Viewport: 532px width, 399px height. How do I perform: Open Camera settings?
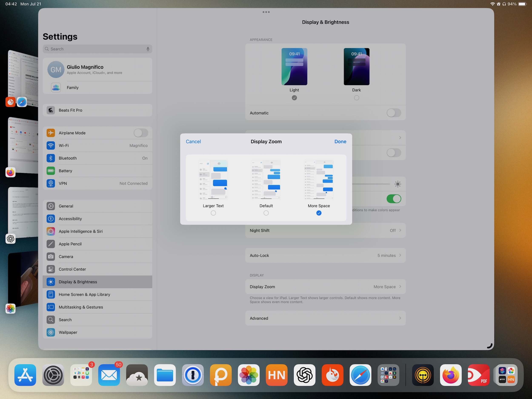97,257
